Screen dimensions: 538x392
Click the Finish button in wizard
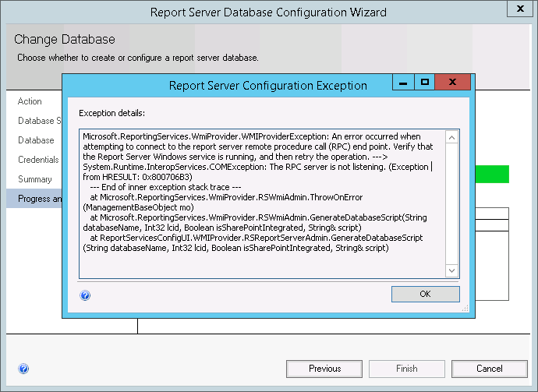coord(407,369)
